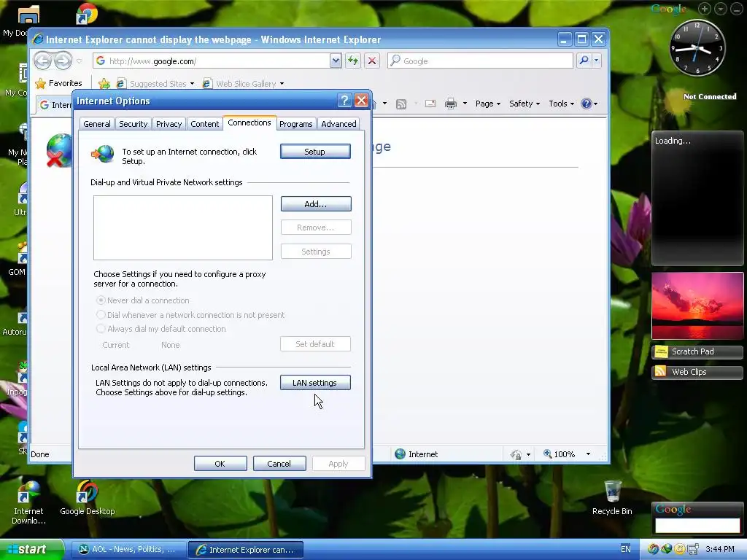
Task: Click the Setup button
Action: [315, 152]
